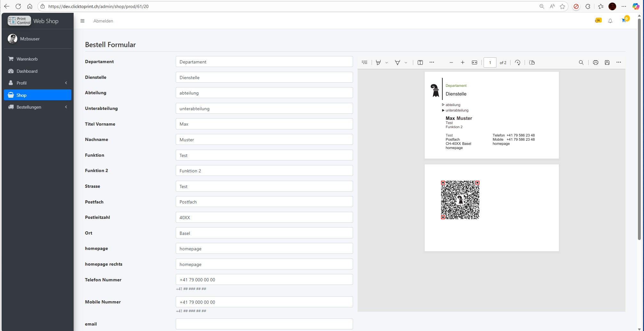Toggle the sidebar hamburger menu
This screenshot has height=331, width=644.
tap(82, 21)
